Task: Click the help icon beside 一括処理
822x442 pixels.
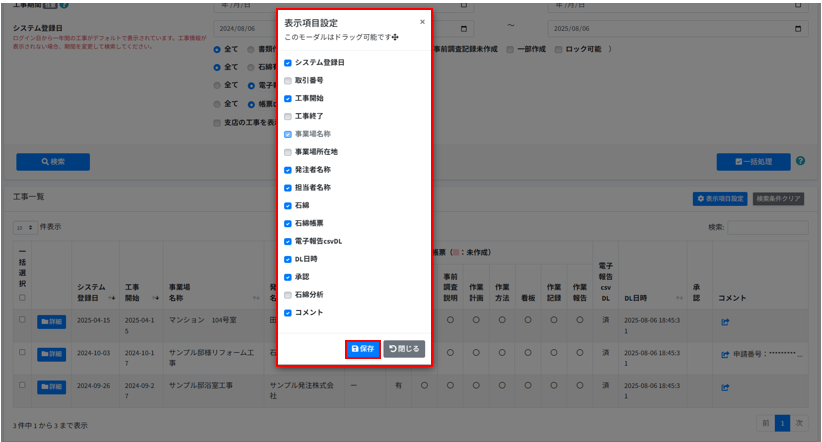Action: click(x=800, y=161)
